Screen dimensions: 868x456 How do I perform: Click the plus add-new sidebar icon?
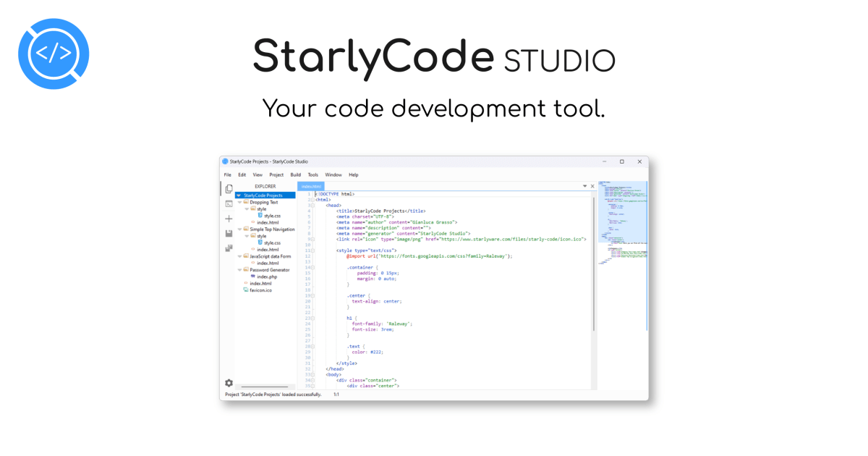tap(229, 219)
